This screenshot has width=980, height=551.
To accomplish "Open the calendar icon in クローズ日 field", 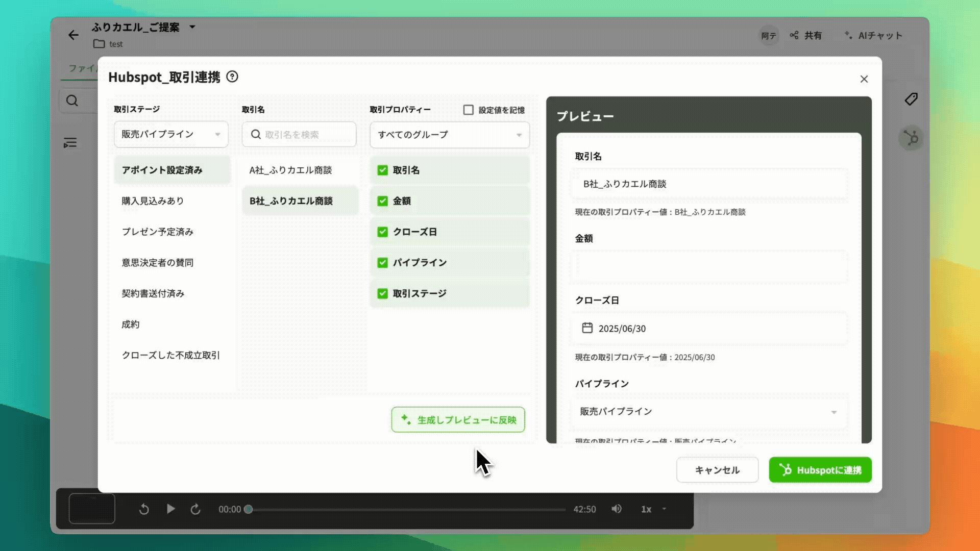I will click(588, 328).
